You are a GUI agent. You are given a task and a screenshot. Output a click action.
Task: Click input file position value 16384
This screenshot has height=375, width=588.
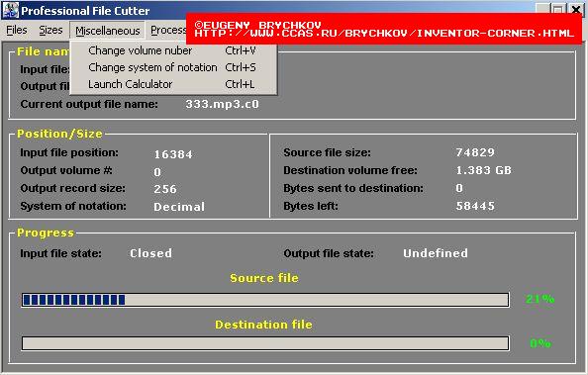point(173,154)
